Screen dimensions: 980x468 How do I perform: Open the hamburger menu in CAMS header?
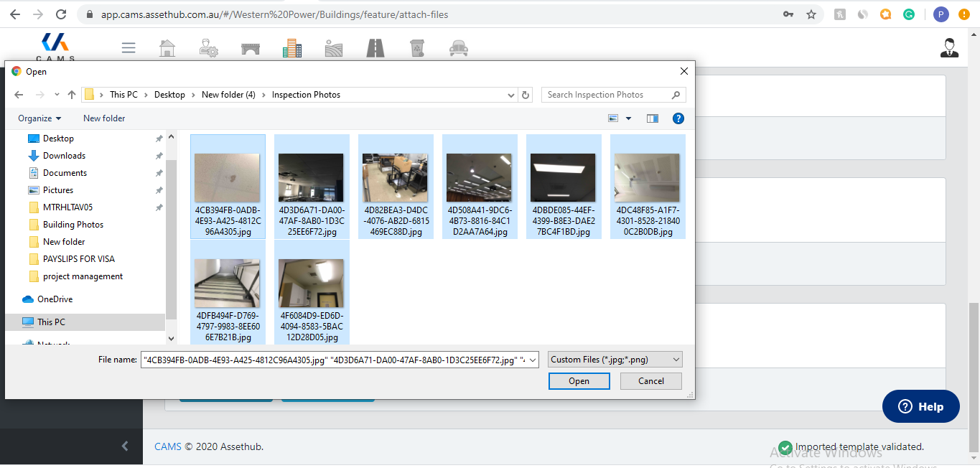(x=129, y=48)
